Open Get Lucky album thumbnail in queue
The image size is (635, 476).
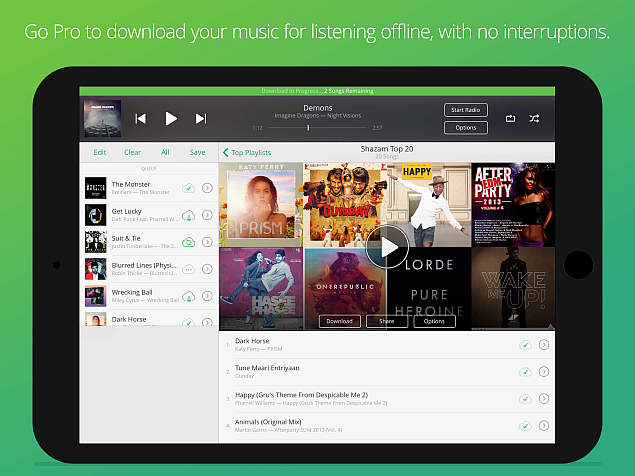[x=96, y=215]
